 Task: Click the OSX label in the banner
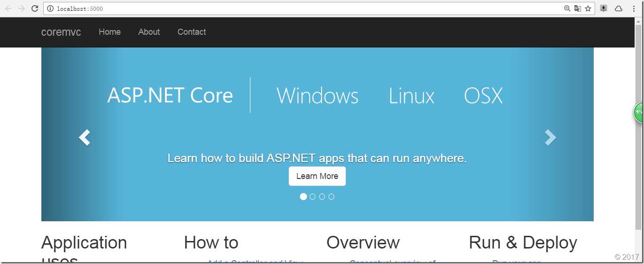coord(483,96)
